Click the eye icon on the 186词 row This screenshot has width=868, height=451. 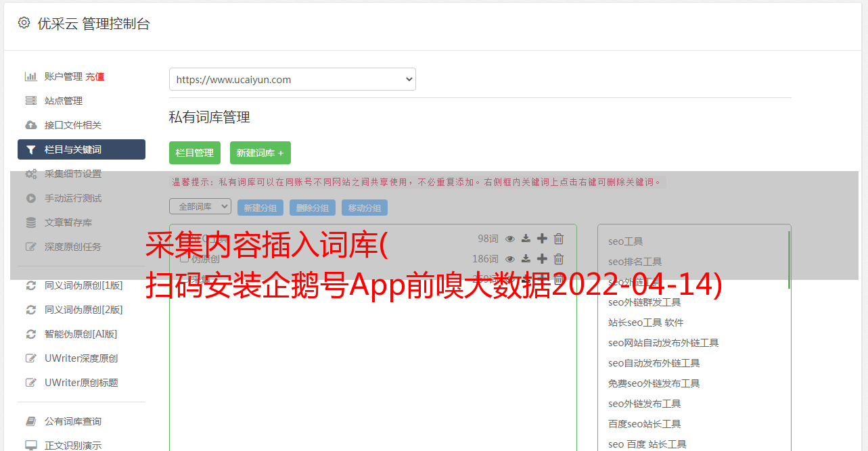(510, 259)
